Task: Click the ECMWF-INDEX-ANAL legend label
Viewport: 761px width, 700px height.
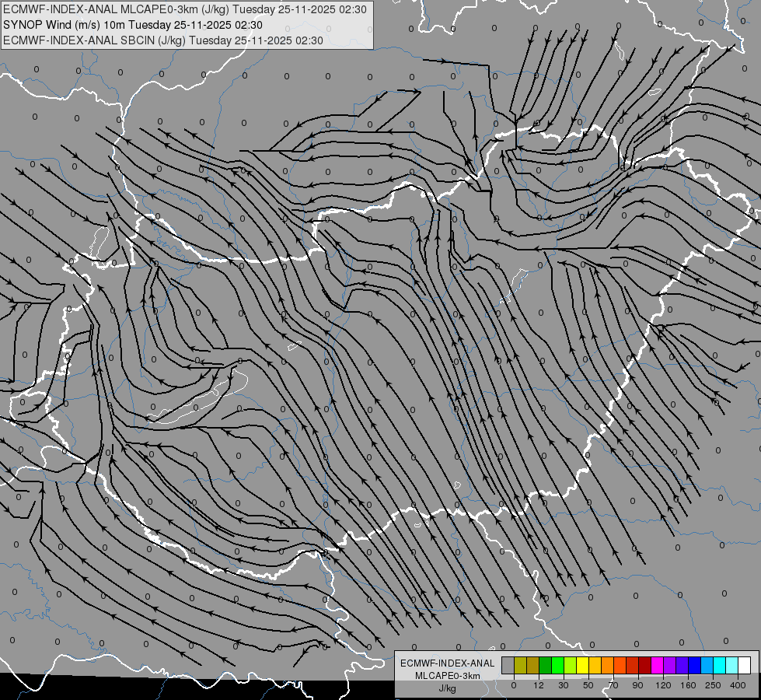Action: [x=448, y=663]
